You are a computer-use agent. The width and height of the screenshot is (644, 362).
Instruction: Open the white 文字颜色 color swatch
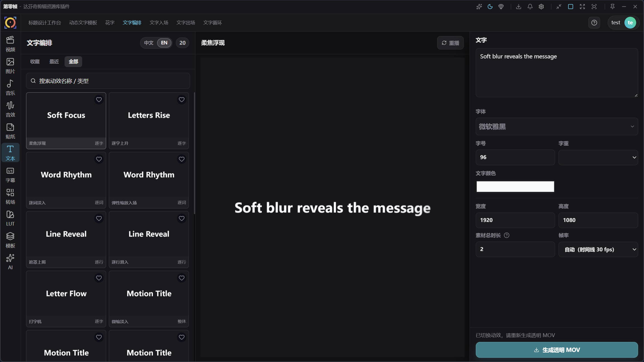coord(515,186)
